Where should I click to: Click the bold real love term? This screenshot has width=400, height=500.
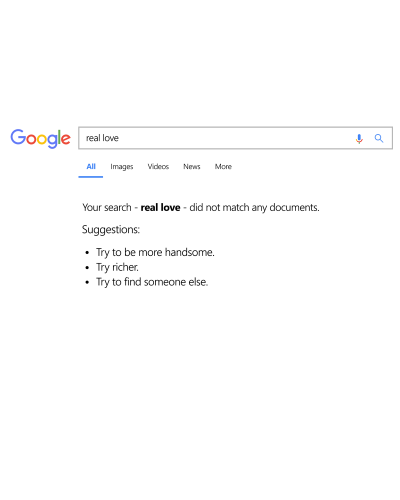[x=160, y=207]
